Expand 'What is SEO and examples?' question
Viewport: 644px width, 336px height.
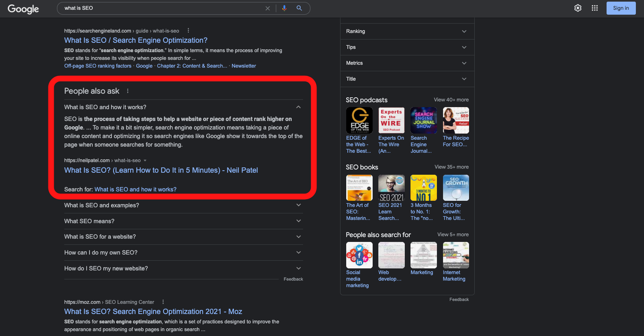(183, 205)
